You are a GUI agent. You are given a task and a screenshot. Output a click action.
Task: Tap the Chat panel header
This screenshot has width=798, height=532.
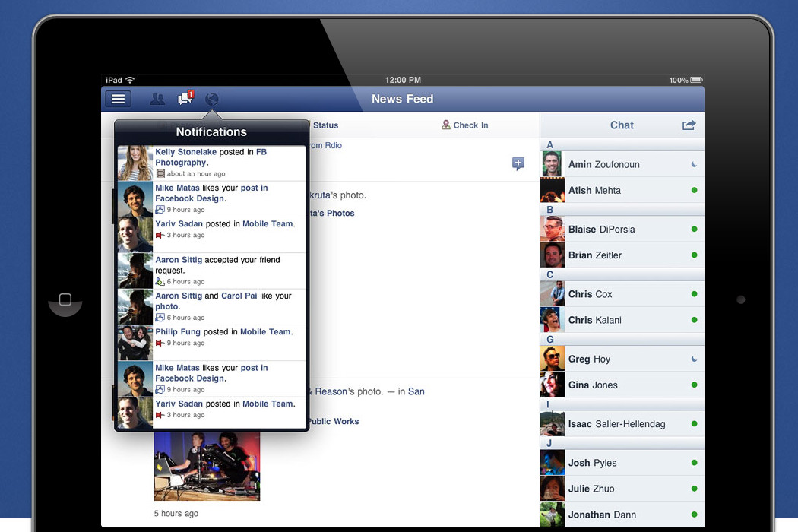622,125
